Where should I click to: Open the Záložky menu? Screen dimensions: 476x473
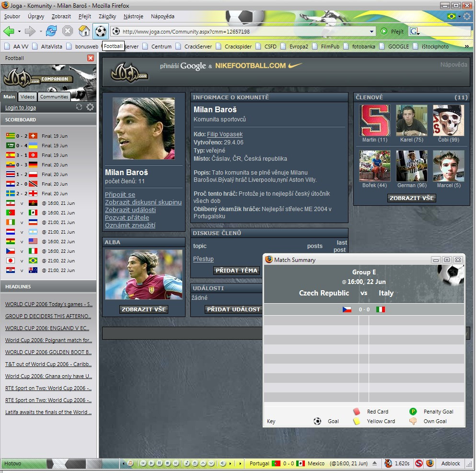107,16
